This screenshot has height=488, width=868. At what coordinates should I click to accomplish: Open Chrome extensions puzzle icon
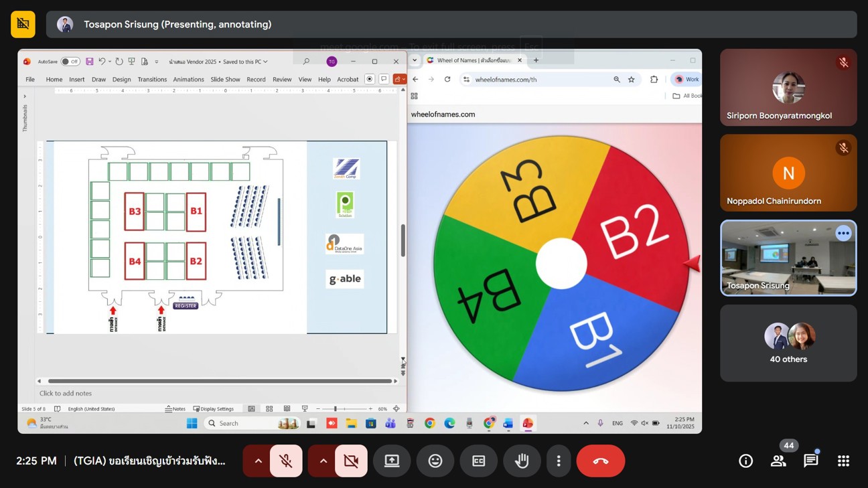coord(654,79)
